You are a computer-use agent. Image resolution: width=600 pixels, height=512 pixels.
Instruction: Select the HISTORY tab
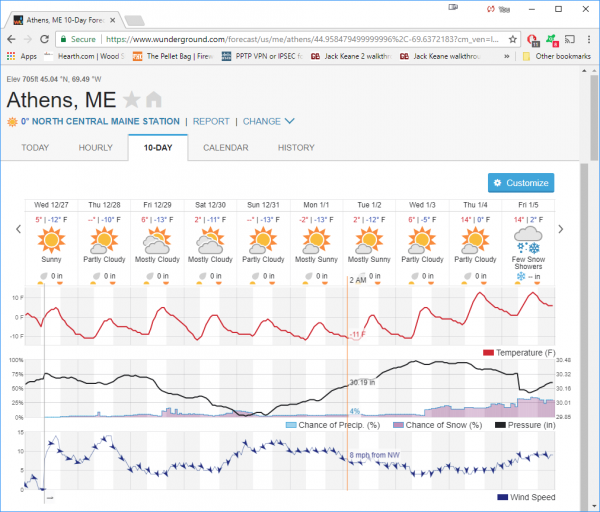[296, 148]
